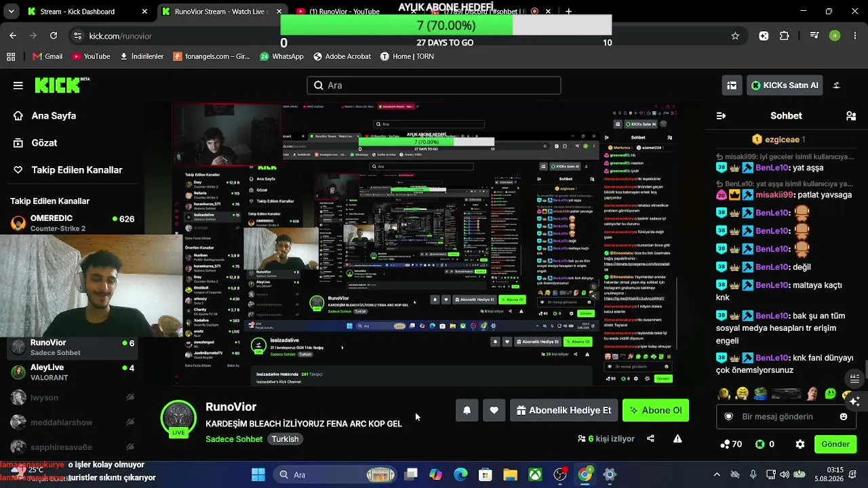868x488 pixels.
Task: Switch to Stream - Kick Dashboard tab
Action: (x=87, y=12)
